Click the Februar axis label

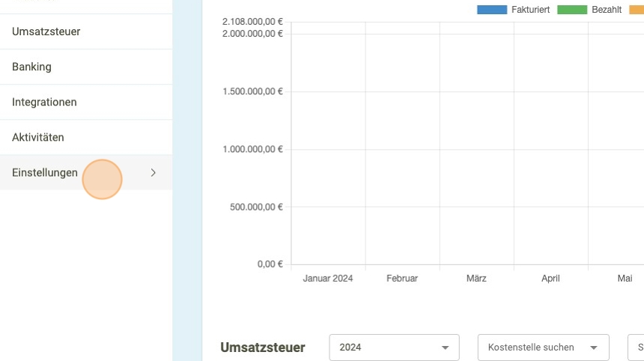click(402, 279)
